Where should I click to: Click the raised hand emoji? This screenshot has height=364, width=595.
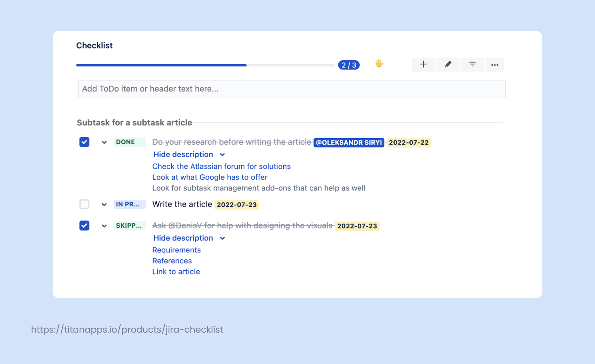[x=379, y=64]
